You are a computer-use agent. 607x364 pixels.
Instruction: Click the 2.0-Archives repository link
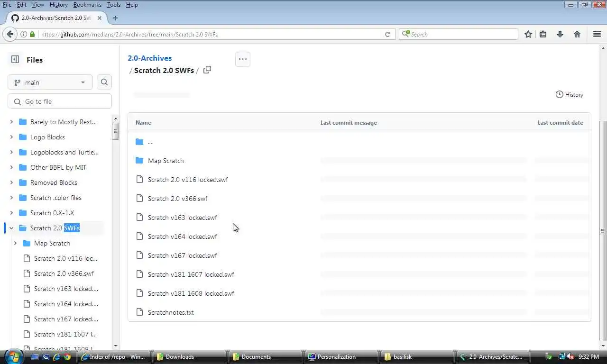[x=150, y=58]
